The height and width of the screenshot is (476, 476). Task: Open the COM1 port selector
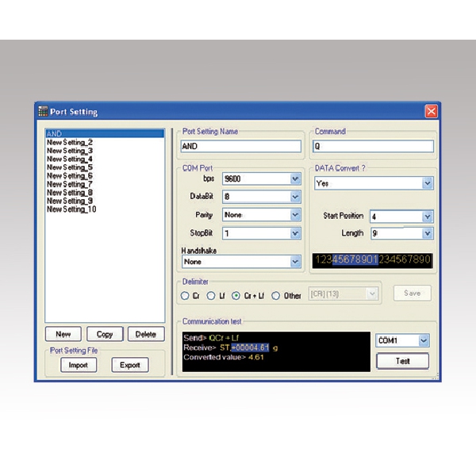point(423,340)
